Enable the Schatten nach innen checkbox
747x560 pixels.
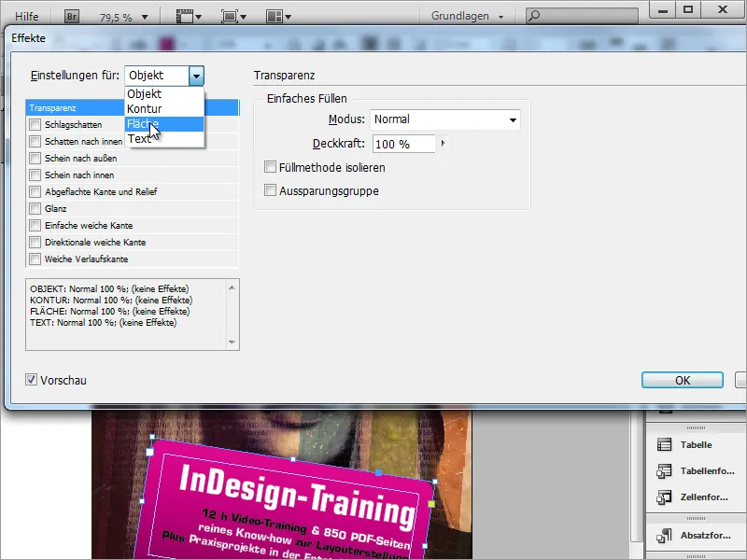(35, 142)
